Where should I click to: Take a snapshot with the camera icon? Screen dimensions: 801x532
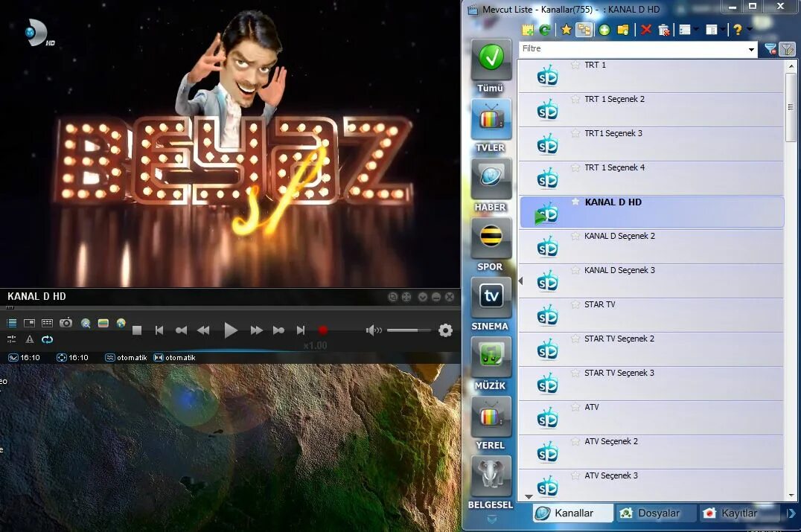click(66, 323)
